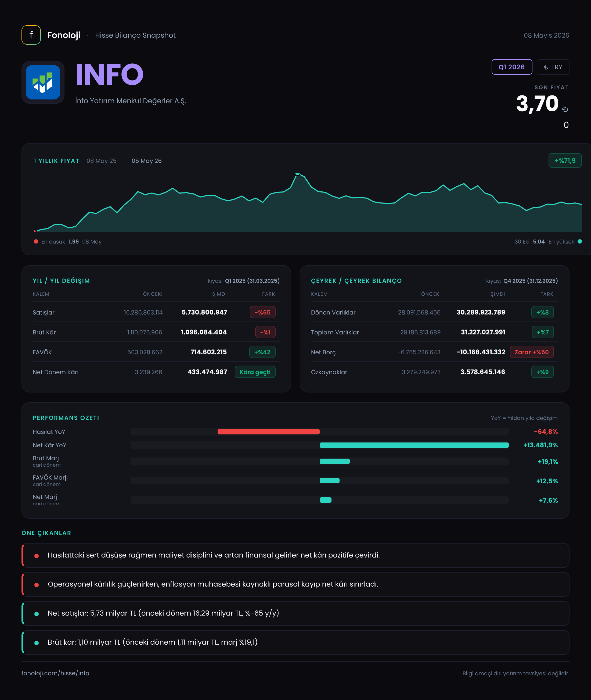
Task: Click the teal Net Kâr YoY bar
Action: point(414,445)
